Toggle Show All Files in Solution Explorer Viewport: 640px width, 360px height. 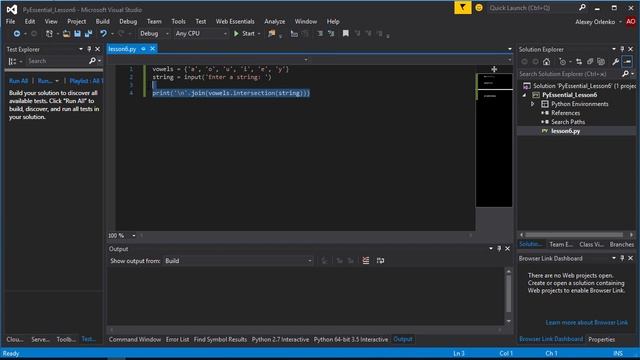click(601, 62)
